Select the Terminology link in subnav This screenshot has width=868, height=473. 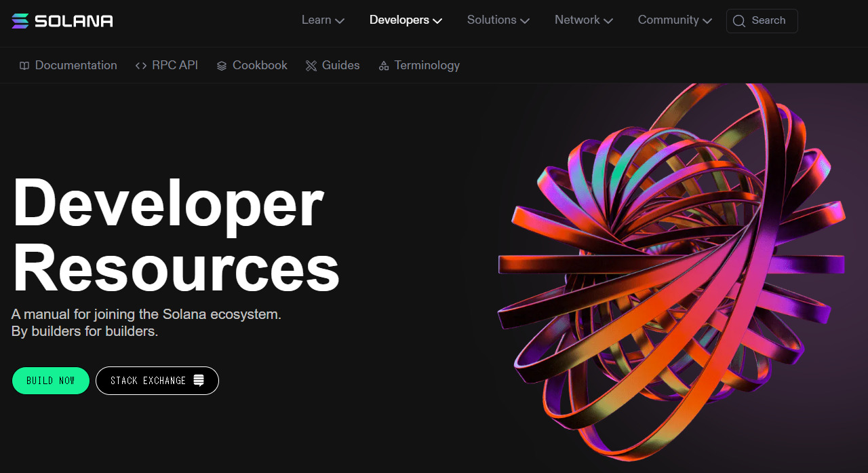[427, 66]
